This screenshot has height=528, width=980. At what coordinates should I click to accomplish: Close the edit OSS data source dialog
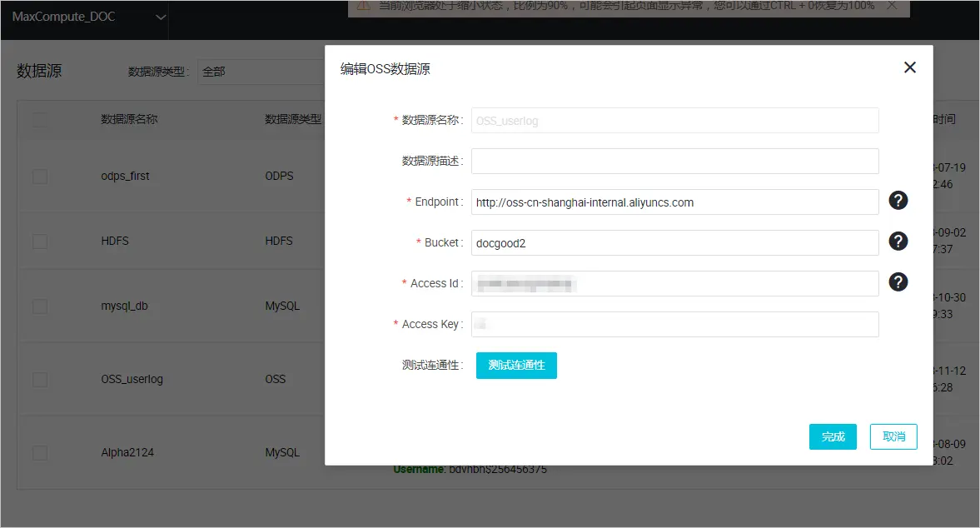tap(910, 67)
